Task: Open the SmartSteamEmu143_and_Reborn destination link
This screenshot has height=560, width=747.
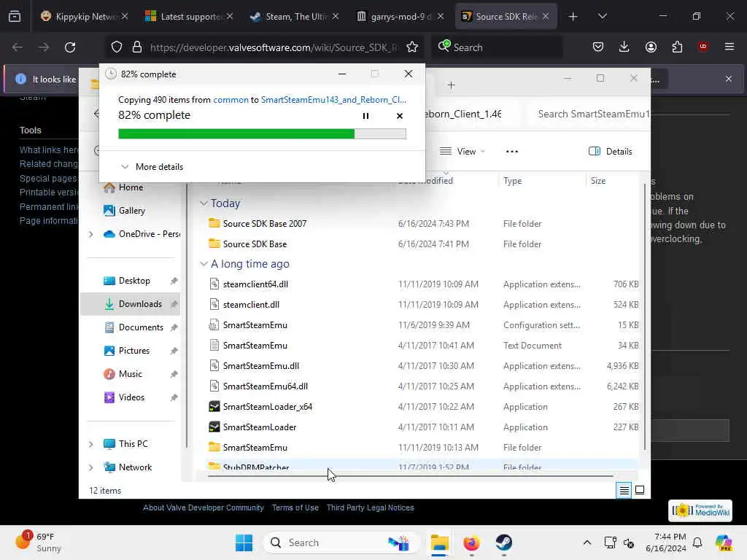Action: [333, 99]
